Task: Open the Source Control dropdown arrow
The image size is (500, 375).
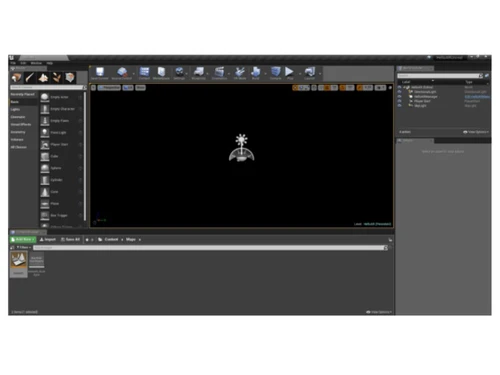Action: pos(134,73)
